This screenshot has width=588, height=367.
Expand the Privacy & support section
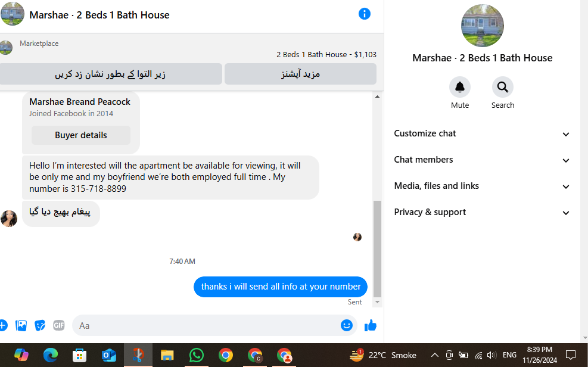(482, 212)
